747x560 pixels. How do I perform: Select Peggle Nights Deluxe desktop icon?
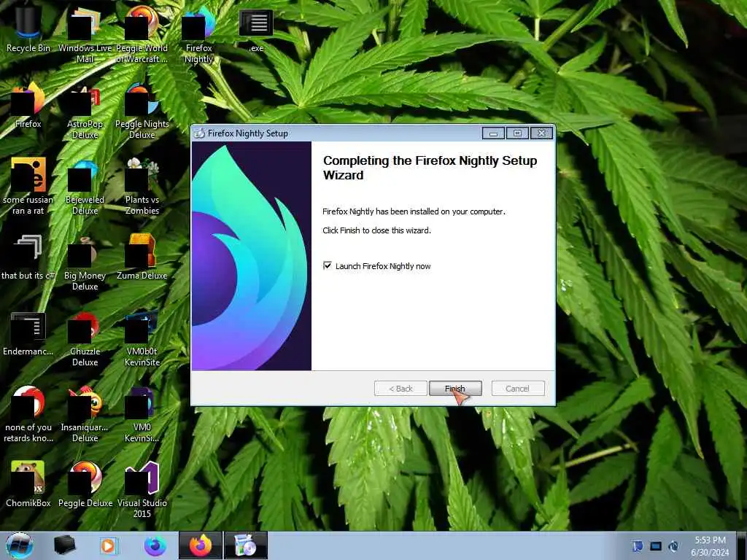(x=142, y=111)
